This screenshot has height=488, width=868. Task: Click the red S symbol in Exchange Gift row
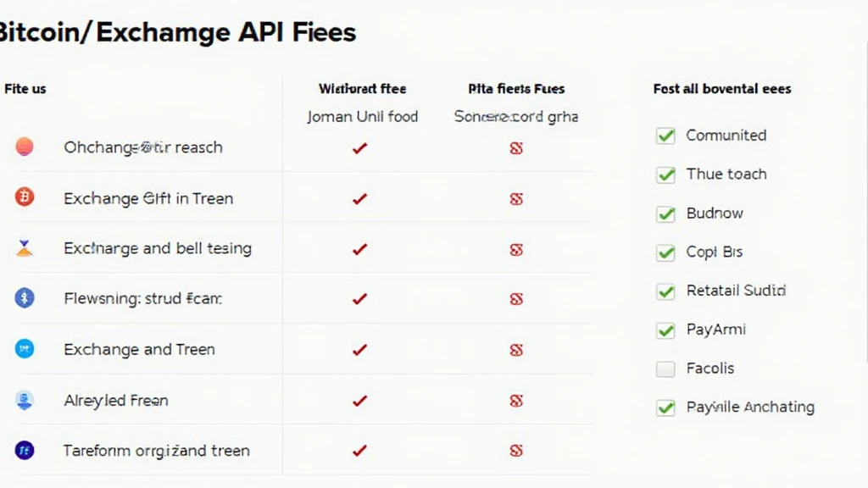click(516, 199)
